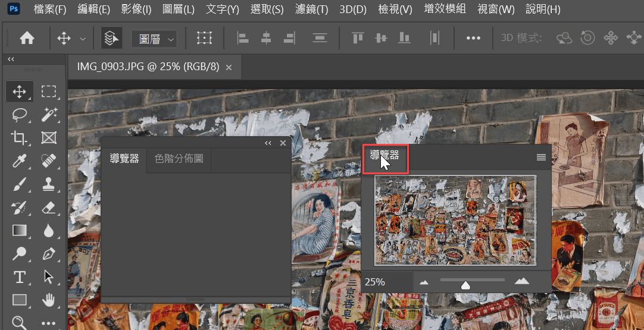Image resolution: width=644 pixels, height=330 pixels.
Task: Click the 3D rotate object icon
Action: pos(565,38)
